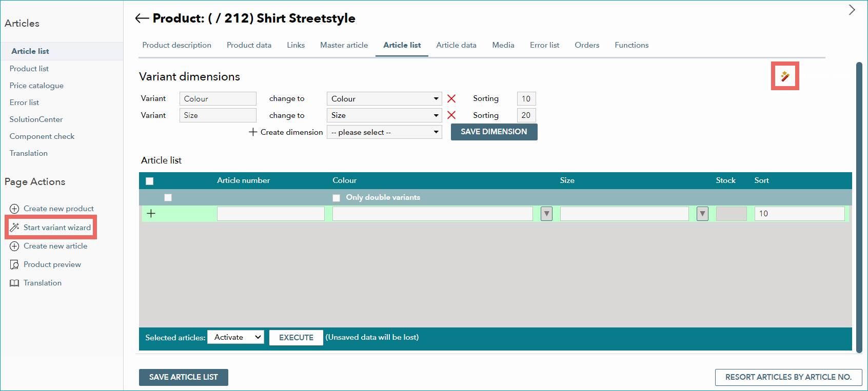Open Translation in Articles sidebar menu

(28, 153)
